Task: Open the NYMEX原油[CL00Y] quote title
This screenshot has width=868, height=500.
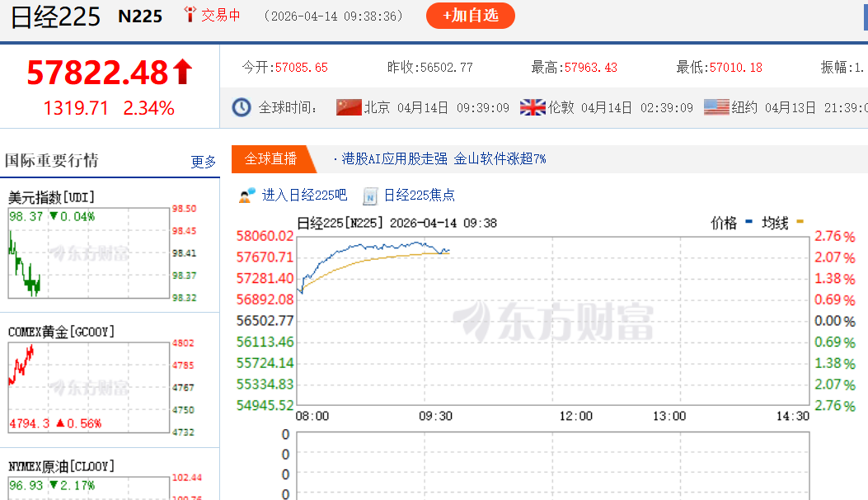Action: pyautogui.click(x=61, y=466)
